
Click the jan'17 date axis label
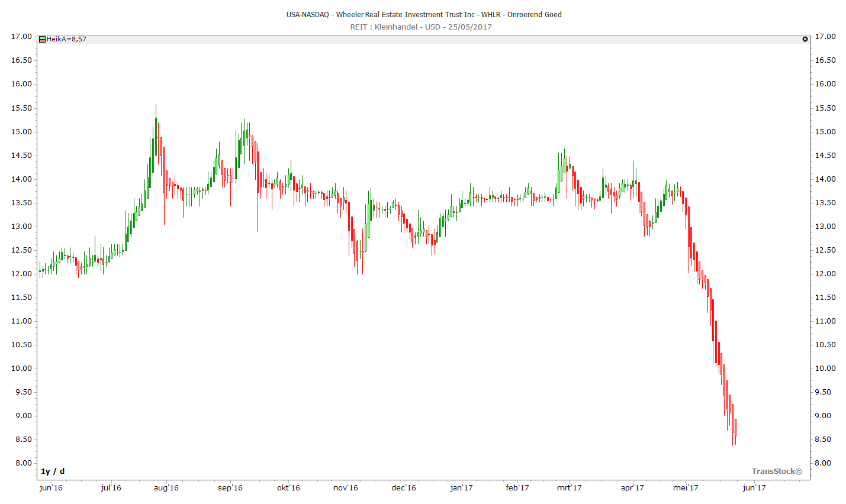click(462, 488)
